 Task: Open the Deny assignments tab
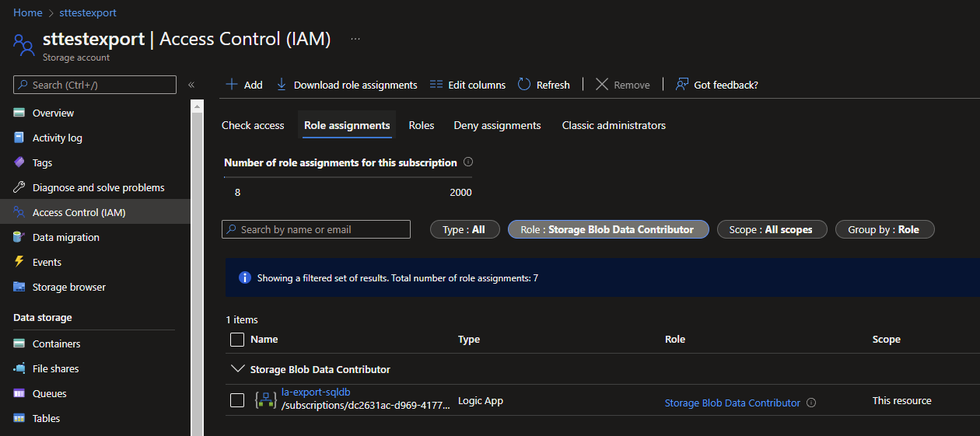pos(497,125)
